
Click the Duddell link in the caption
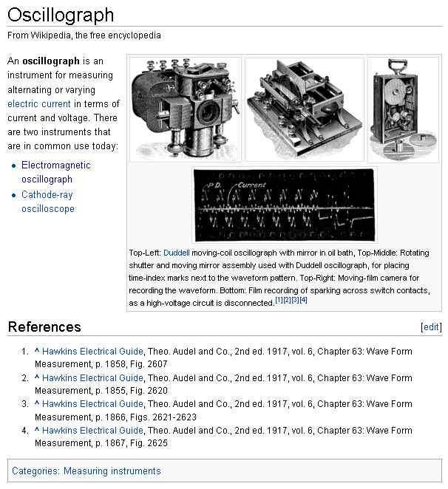(x=176, y=253)
